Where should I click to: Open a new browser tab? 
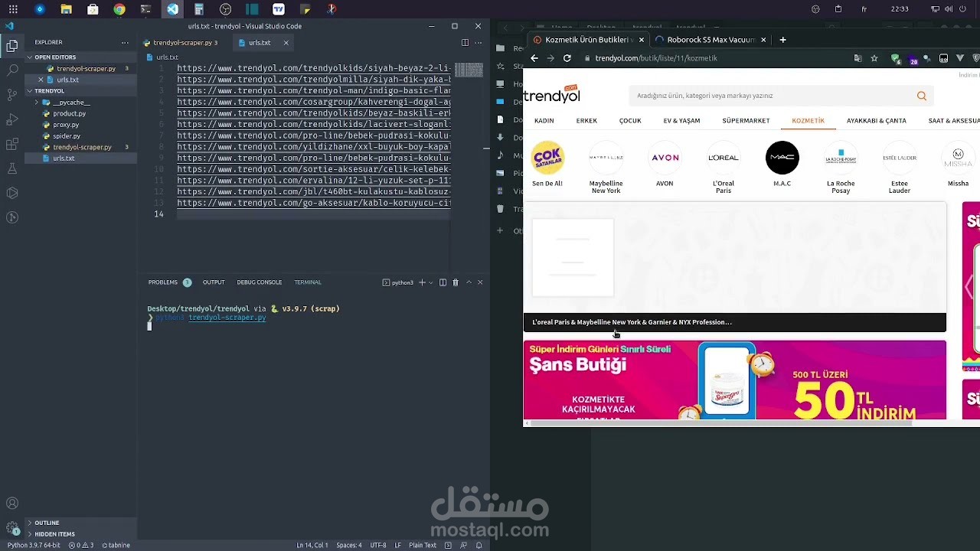tap(782, 40)
